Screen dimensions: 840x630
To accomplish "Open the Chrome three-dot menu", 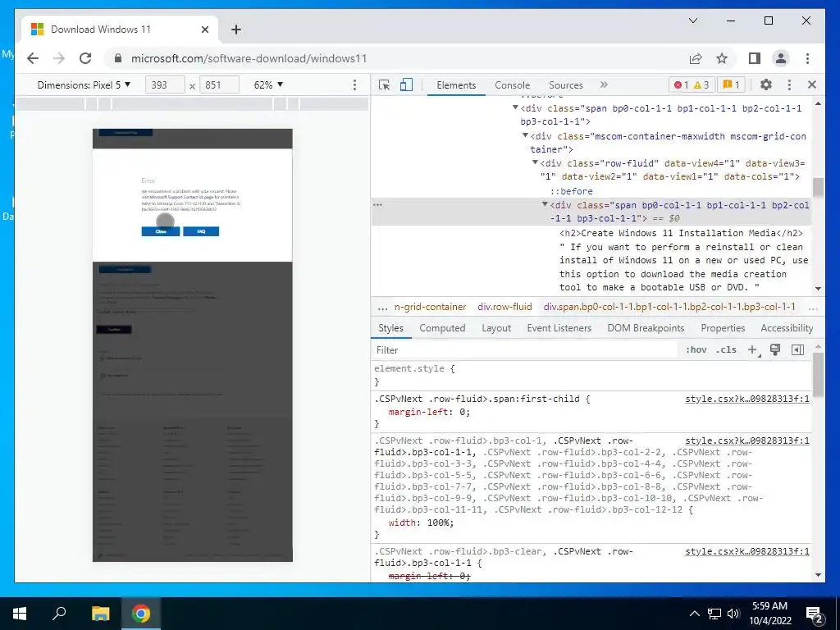I will [807, 58].
